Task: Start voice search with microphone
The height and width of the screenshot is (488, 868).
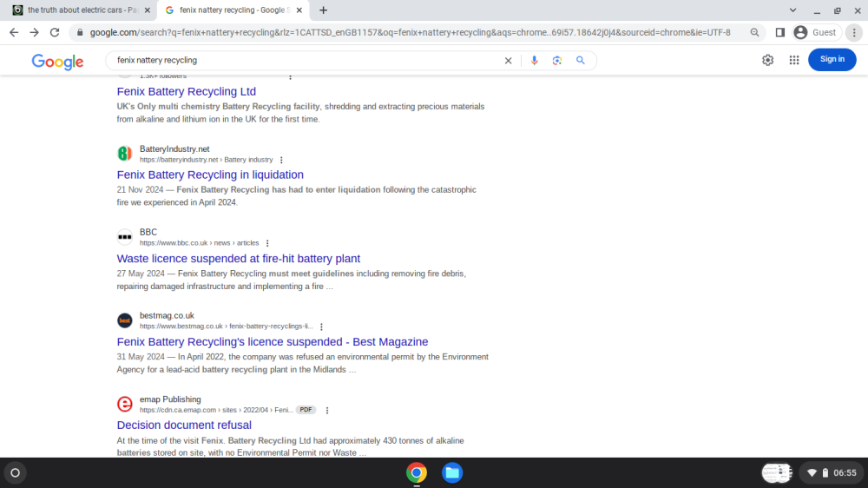Action: pyautogui.click(x=534, y=61)
